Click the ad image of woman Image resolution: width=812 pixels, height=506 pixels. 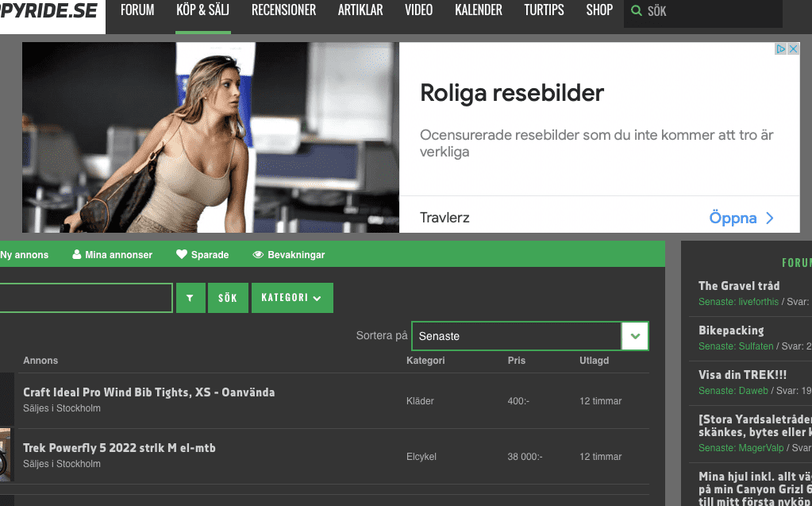pyautogui.click(x=210, y=137)
